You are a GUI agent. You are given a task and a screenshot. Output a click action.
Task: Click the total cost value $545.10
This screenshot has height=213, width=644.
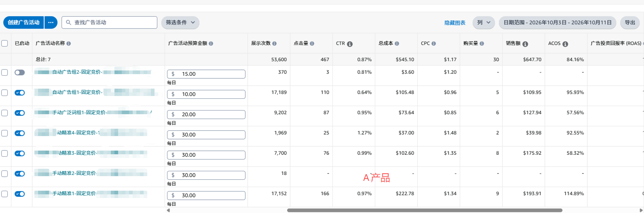tap(405, 59)
